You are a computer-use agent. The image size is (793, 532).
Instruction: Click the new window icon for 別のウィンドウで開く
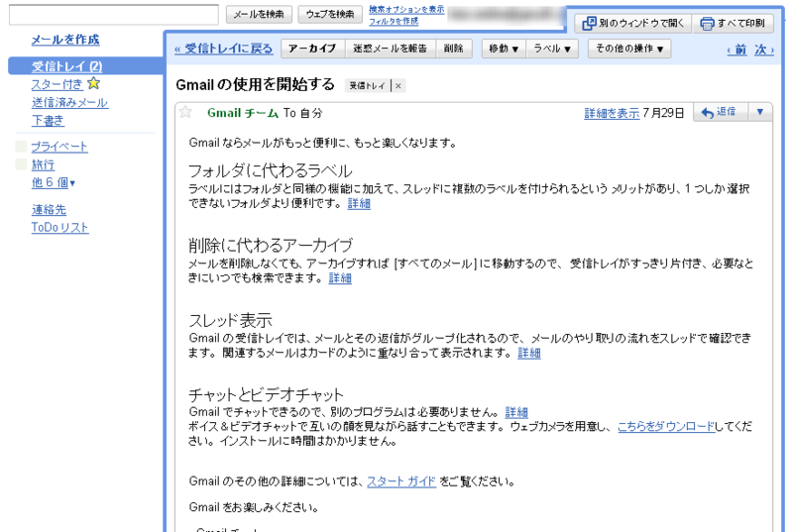click(589, 23)
